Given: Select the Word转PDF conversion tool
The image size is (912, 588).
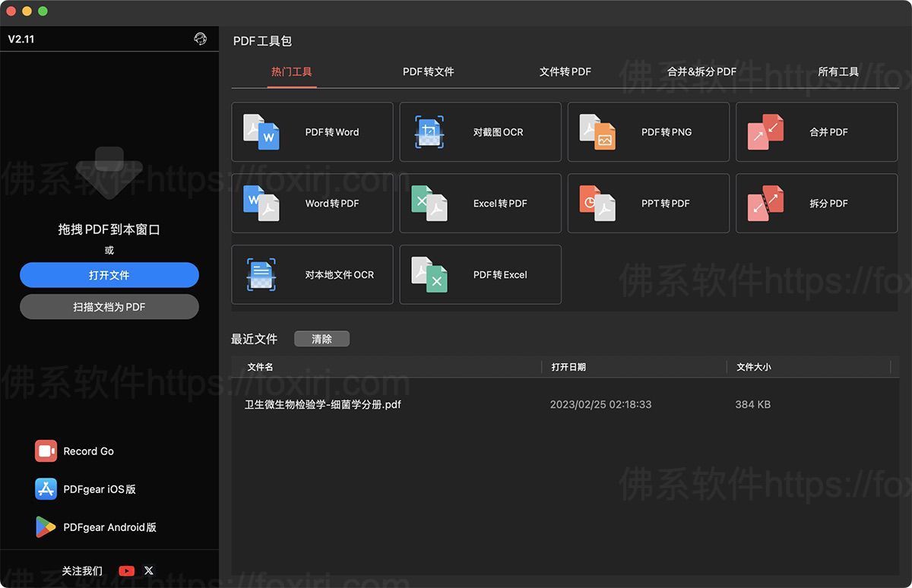Looking at the screenshot, I should [312, 203].
